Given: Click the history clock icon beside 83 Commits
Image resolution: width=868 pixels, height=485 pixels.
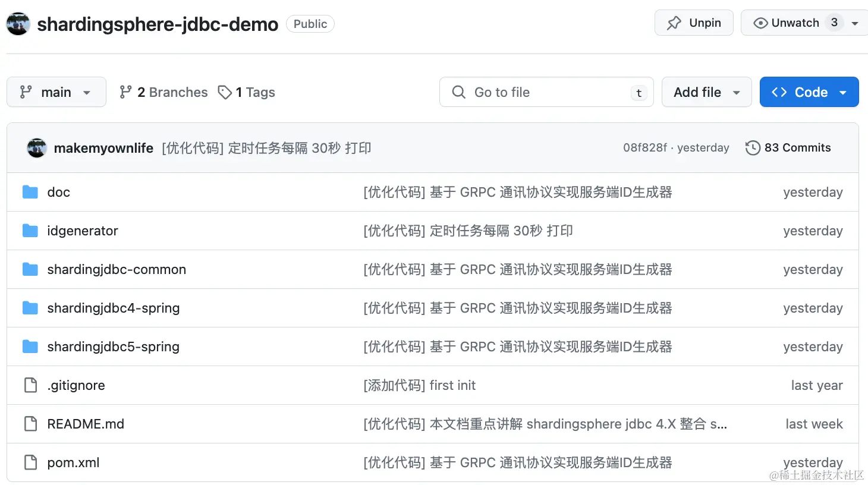Looking at the screenshot, I should pyautogui.click(x=753, y=147).
